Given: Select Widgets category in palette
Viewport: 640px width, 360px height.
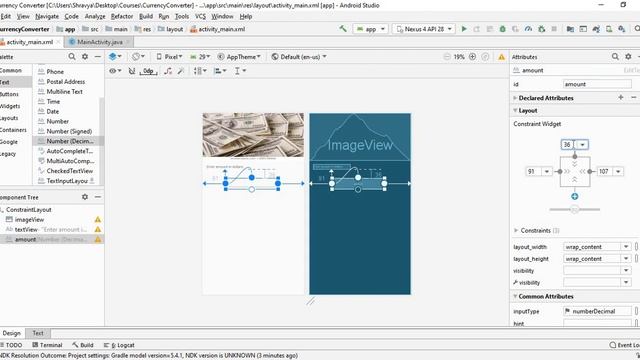Looking at the screenshot, I should coord(11,106).
